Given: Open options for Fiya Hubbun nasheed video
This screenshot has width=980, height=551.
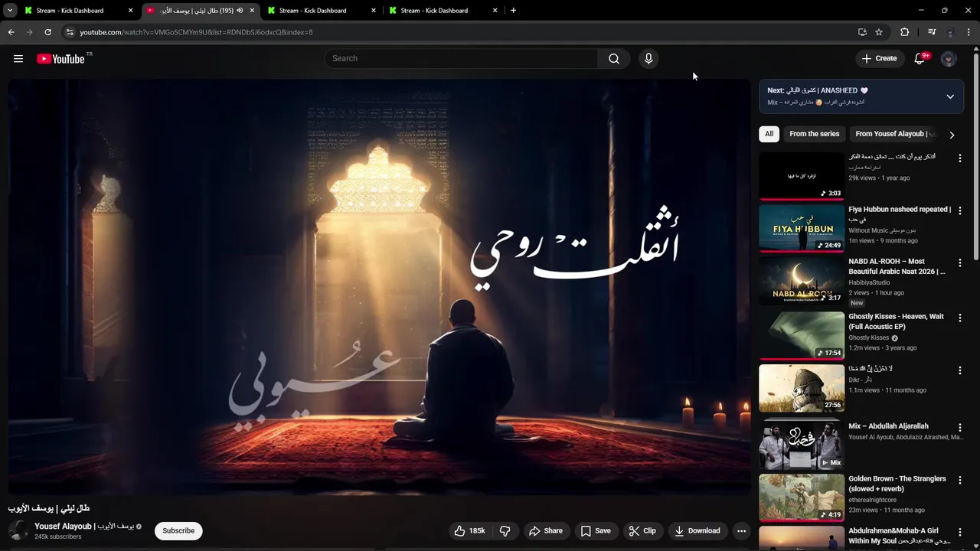Looking at the screenshot, I should (959, 210).
